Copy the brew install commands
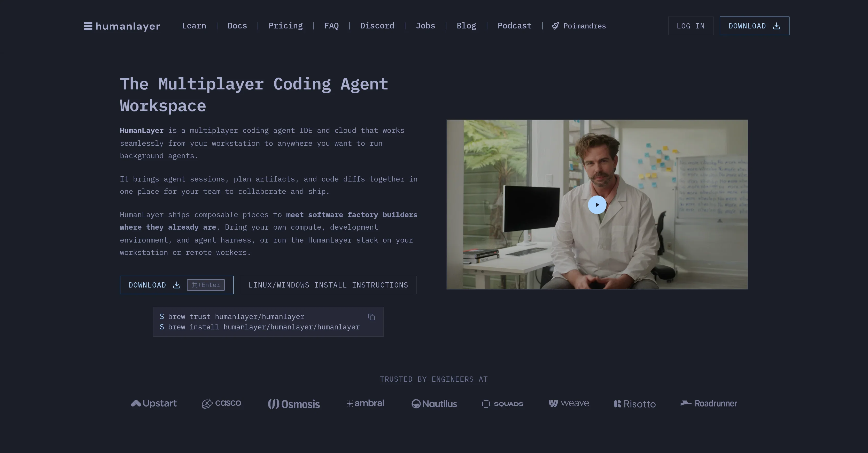The width and height of the screenshot is (868, 453). [x=371, y=317]
